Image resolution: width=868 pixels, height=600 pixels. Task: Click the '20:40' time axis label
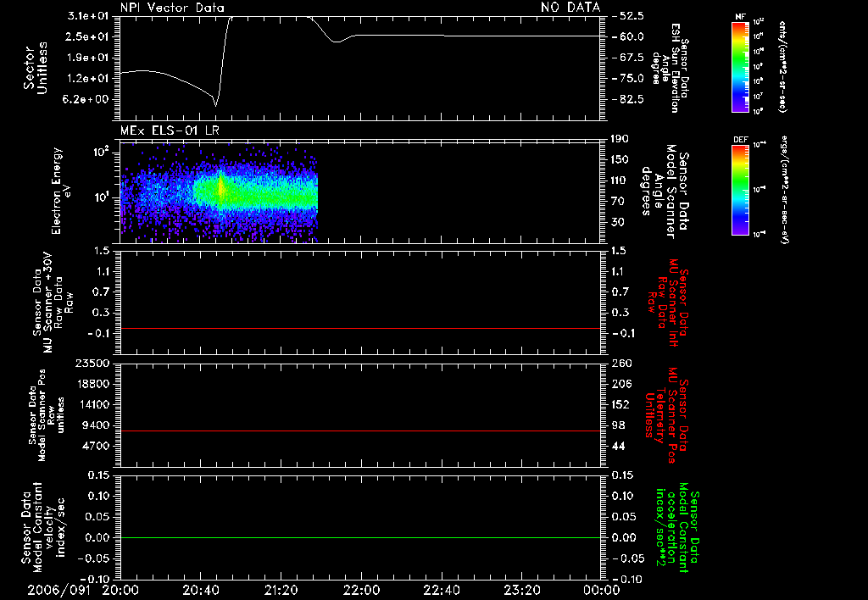pyautogui.click(x=200, y=591)
